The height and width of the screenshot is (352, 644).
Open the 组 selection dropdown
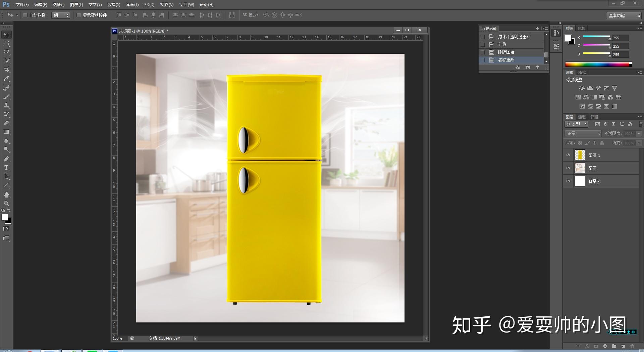click(x=60, y=15)
